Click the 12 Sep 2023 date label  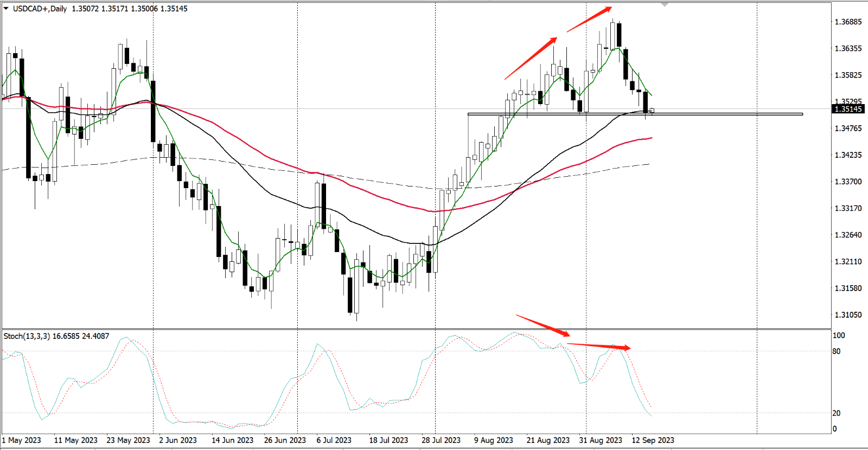[653, 440]
